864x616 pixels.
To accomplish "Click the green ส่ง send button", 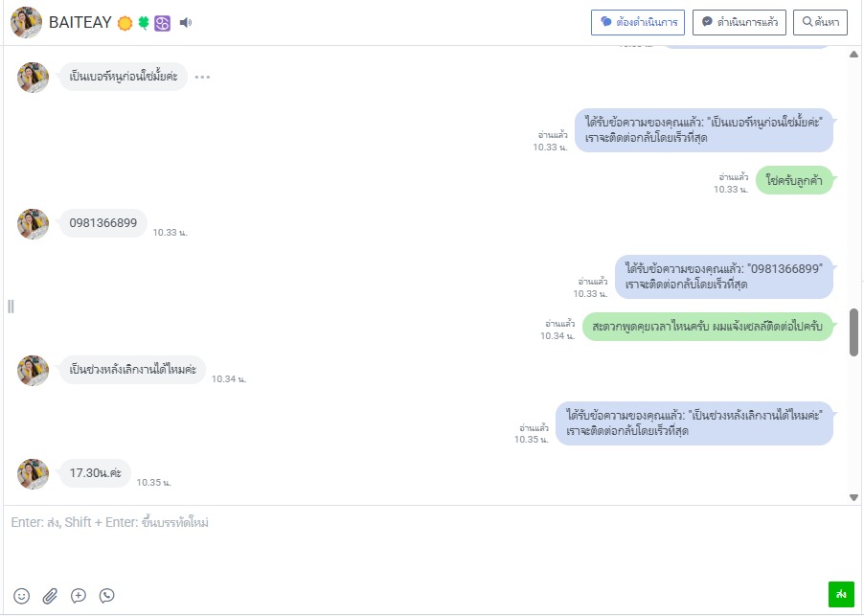I will click(x=841, y=595).
